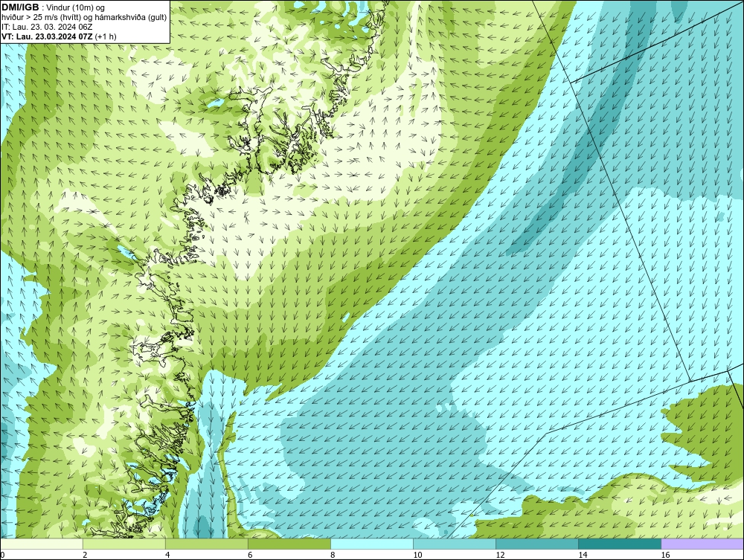
Task: Click the legend label '14'
Action: click(583, 555)
